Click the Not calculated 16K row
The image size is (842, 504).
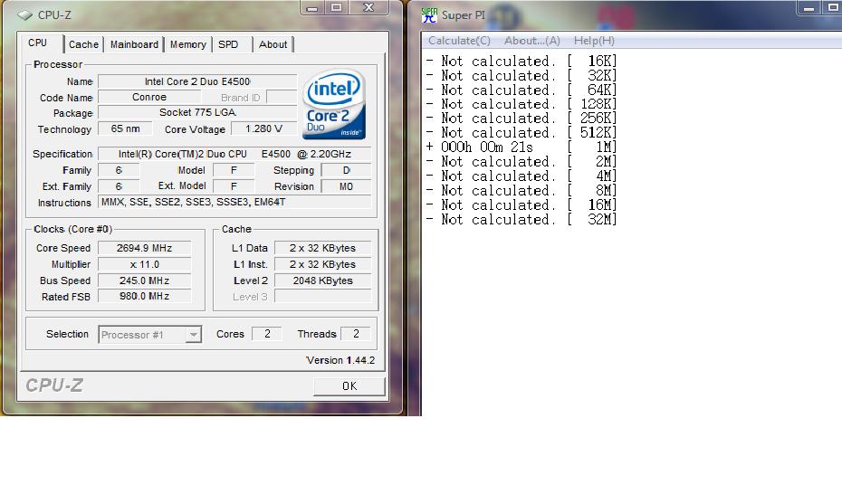(x=521, y=62)
